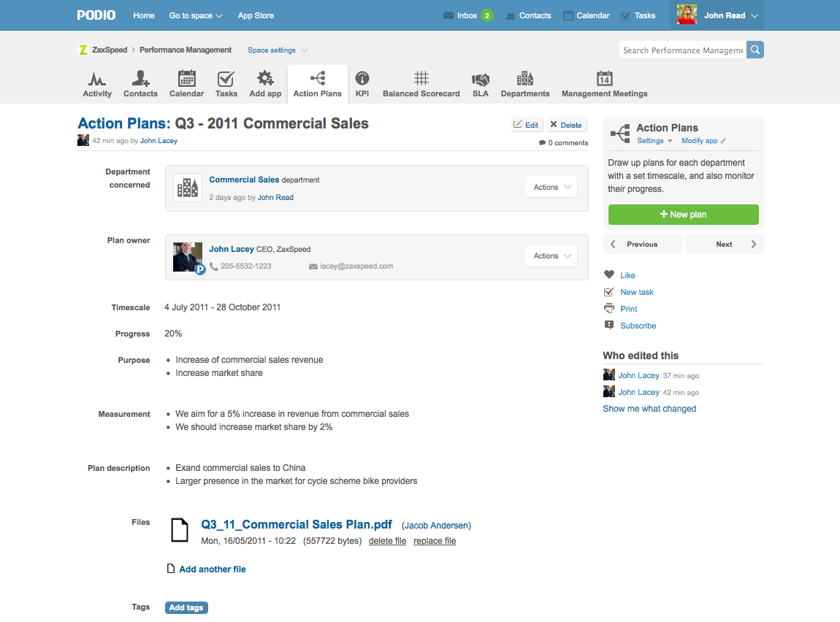This screenshot has height=622, width=840.
Task: Click the search magnifier button
Action: point(755,50)
